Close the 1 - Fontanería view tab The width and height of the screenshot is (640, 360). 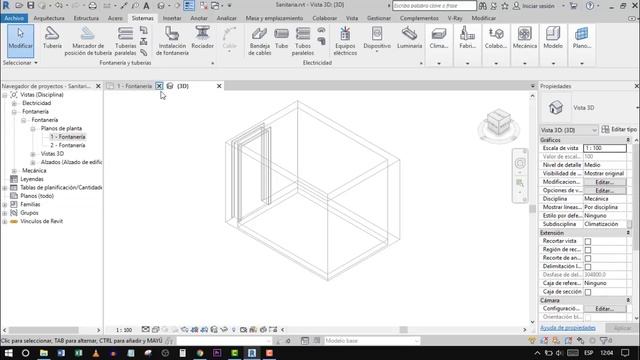159,86
